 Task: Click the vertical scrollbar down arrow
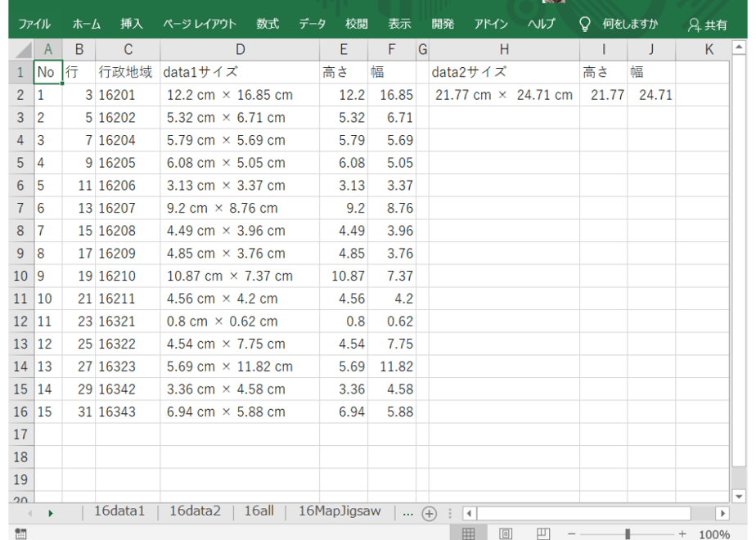tap(739, 496)
